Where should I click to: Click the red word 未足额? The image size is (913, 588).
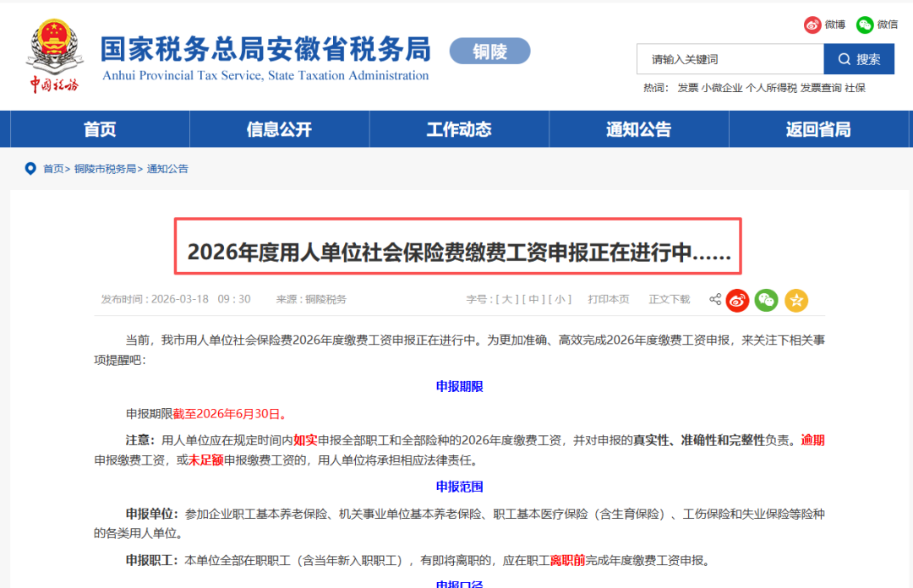(206, 460)
